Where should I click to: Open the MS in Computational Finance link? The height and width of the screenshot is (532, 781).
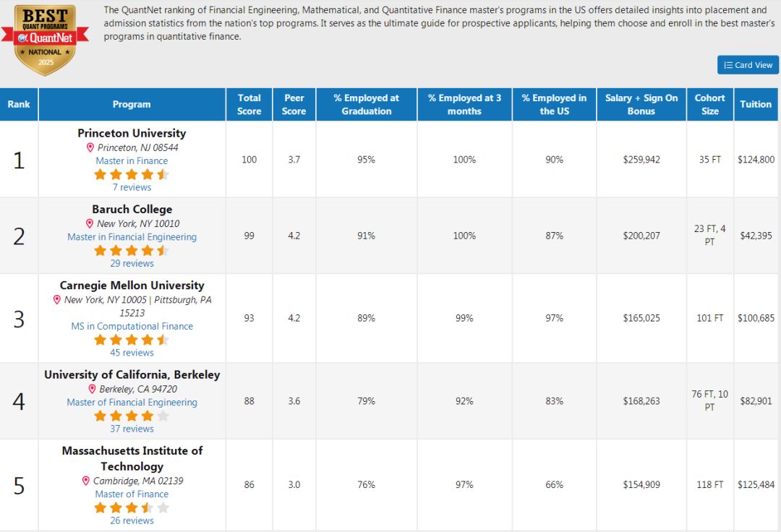(132, 326)
